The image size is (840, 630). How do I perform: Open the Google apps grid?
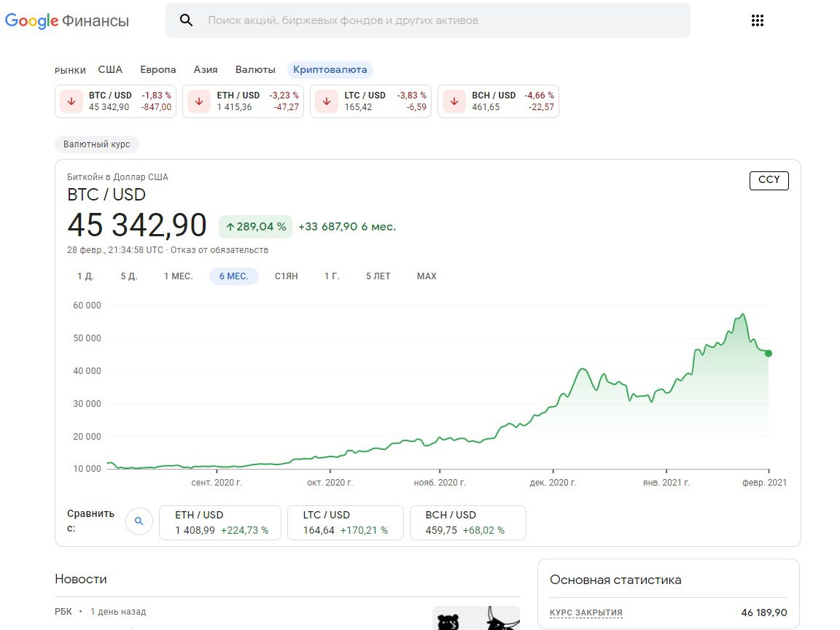tap(757, 20)
